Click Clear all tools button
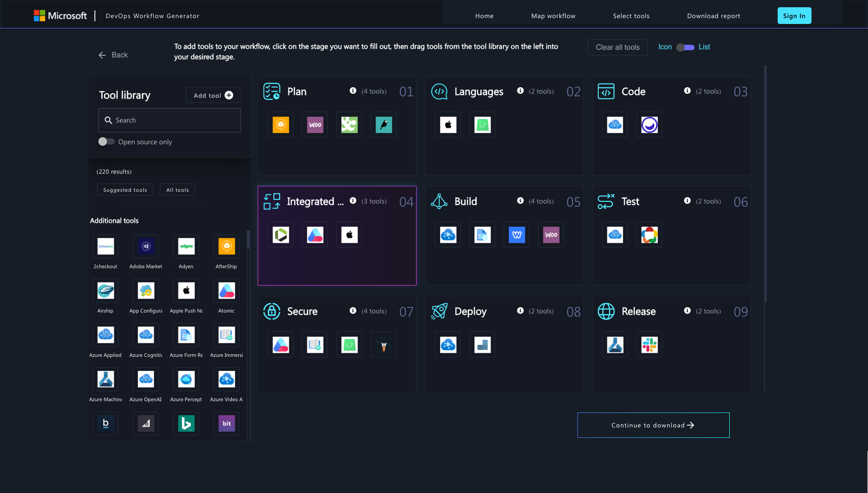This screenshot has height=493, width=868. (x=617, y=47)
